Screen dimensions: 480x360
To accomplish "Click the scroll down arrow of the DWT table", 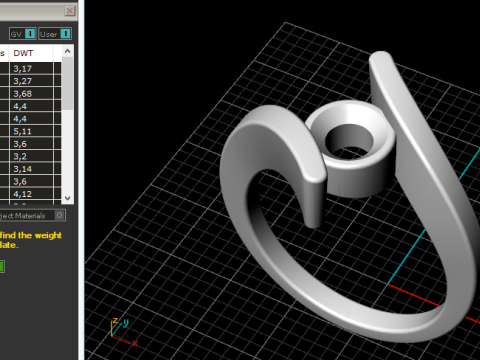I will pos(68,198).
